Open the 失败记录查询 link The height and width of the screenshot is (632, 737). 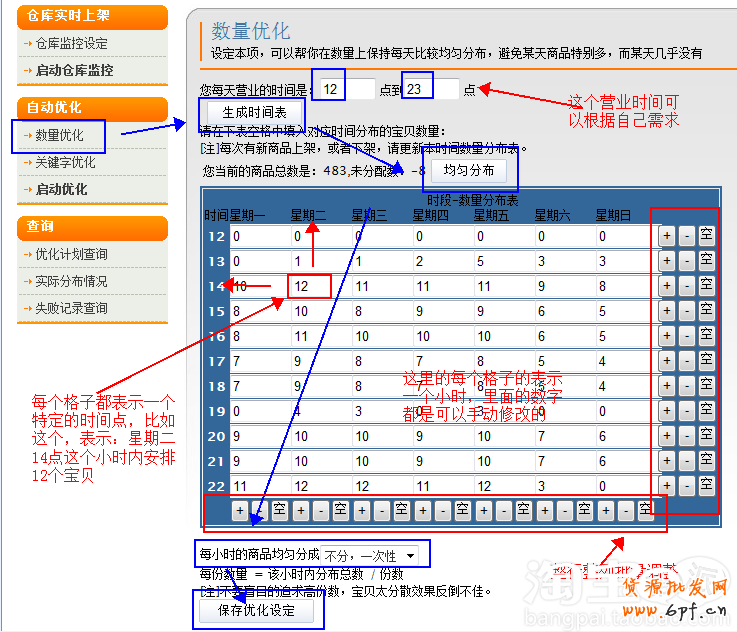click(71, 309)
